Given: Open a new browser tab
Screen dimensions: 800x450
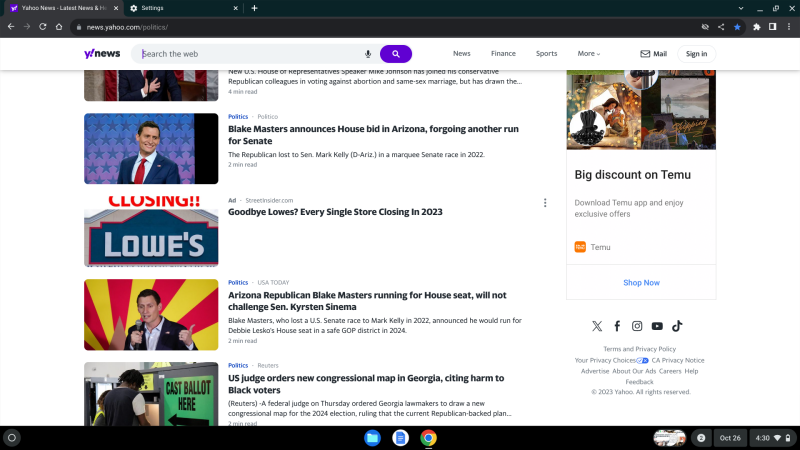Looking at the screenshot, I should 254,8.
